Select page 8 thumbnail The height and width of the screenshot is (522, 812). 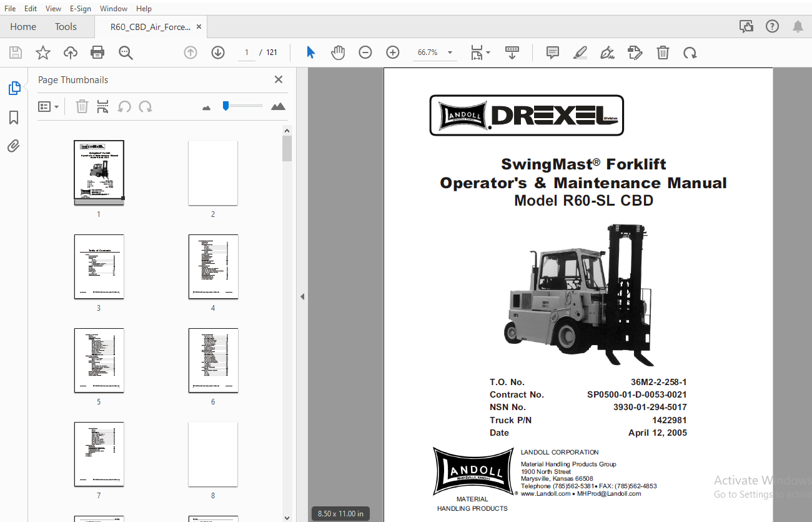(x=213, y=454)
